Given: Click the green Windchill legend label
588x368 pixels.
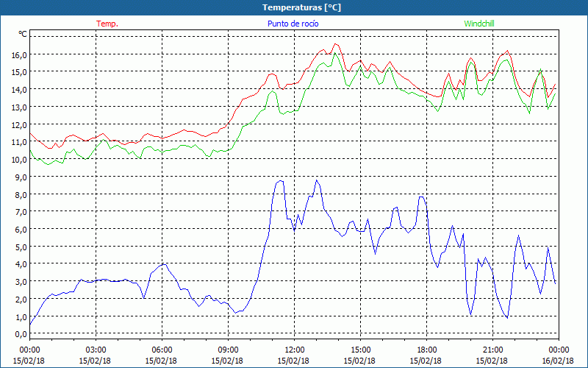Looking at the screenshot, I should (x=479, y=24).
